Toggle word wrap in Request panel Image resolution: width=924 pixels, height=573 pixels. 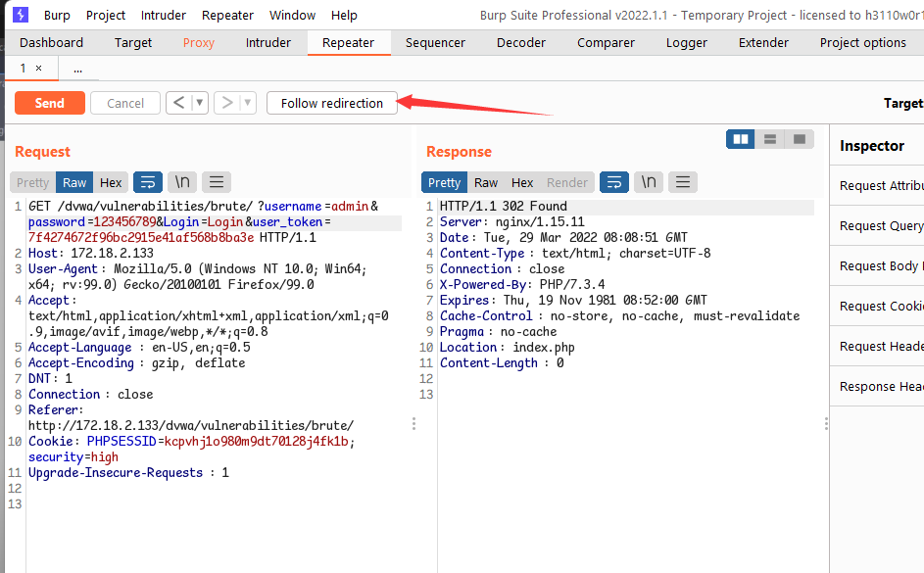pos(148,182)
